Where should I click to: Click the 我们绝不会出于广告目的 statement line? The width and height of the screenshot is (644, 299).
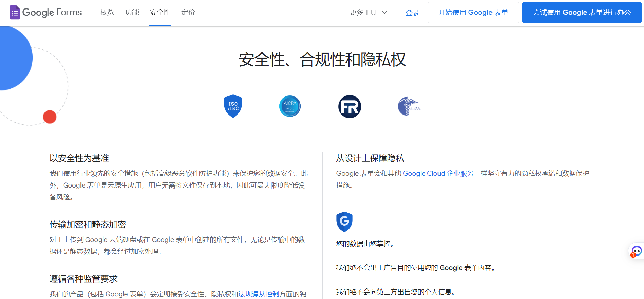point(415,268)
